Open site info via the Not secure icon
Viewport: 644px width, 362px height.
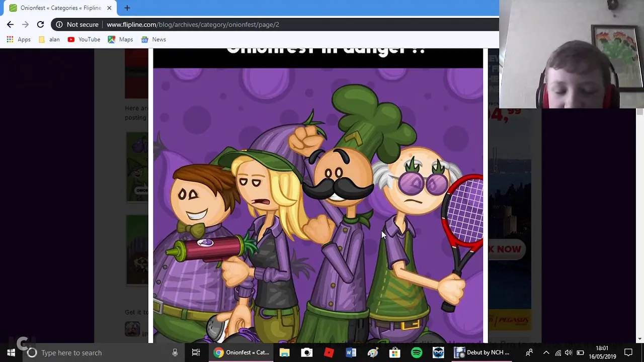pos(59,24)
